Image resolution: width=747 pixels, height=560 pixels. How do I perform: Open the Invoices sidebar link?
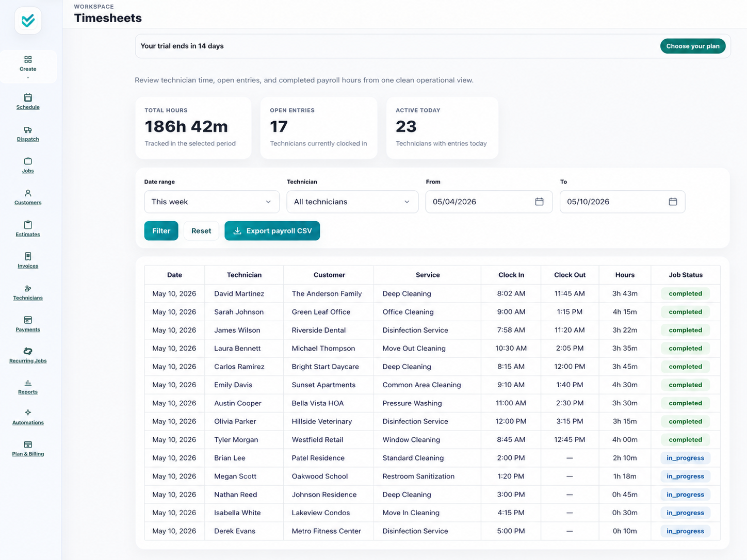pyautogui.click(x=28, y=266)
